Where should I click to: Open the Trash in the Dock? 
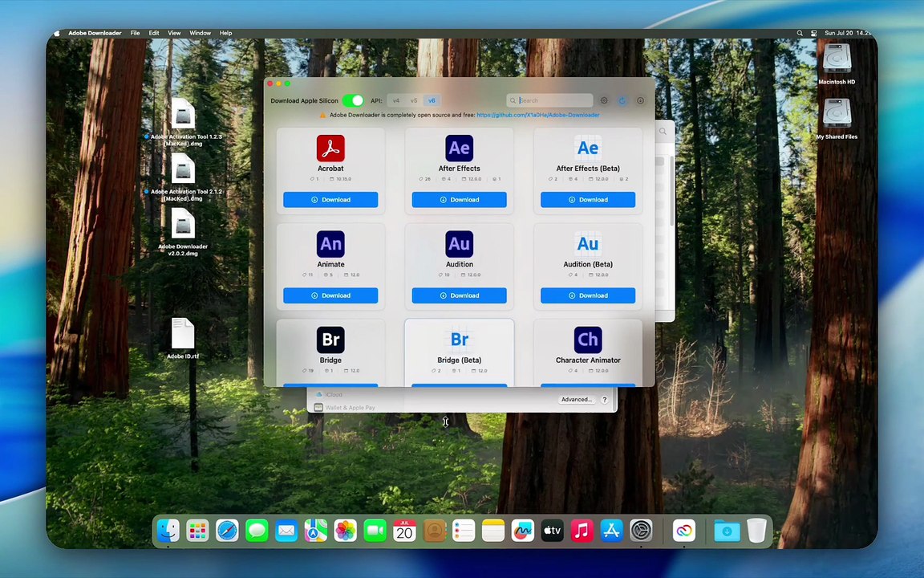point(756,531)
